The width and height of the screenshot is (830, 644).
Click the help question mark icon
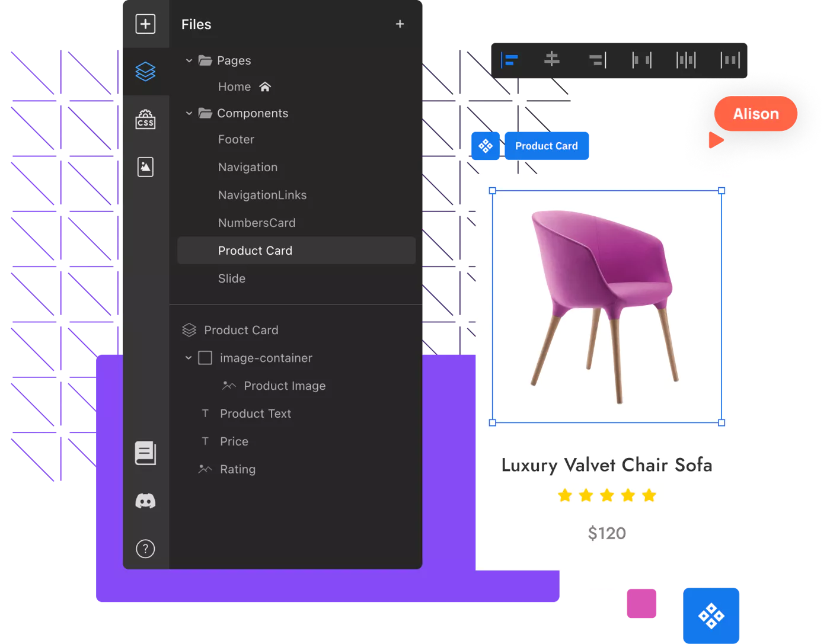[145, 549]
